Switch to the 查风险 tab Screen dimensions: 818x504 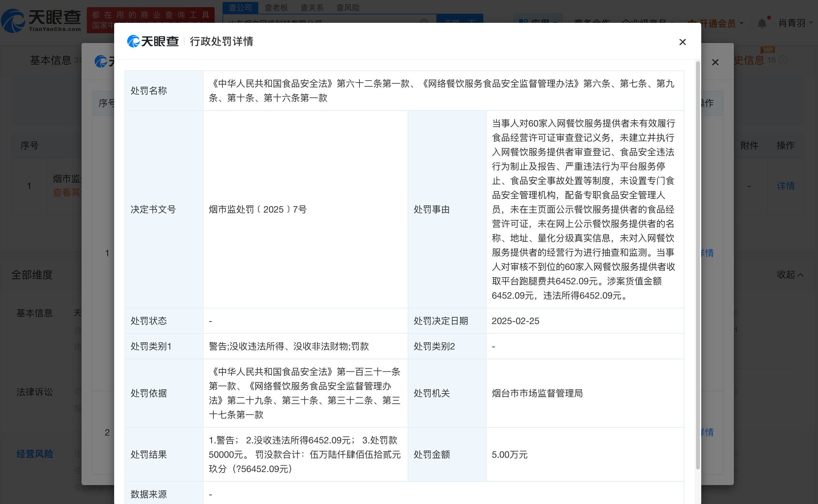(x=347, y=7)
